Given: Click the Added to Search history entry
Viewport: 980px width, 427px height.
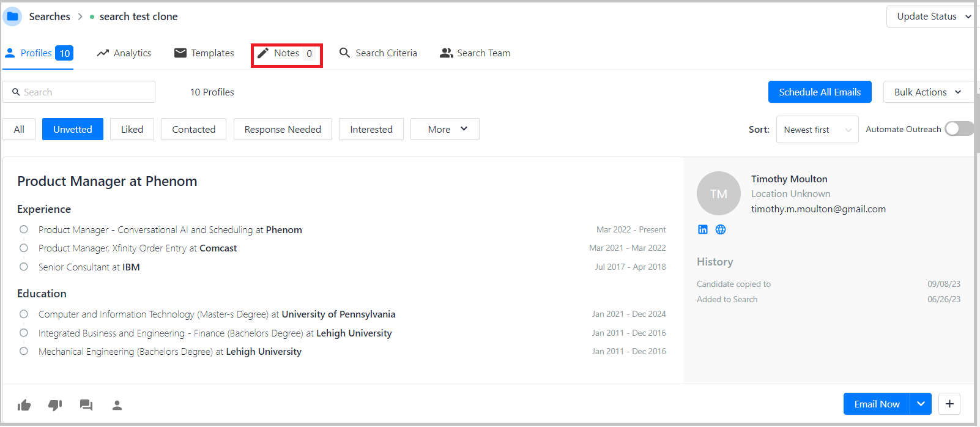Looking at the screenshot, I should tap(727, 299).
